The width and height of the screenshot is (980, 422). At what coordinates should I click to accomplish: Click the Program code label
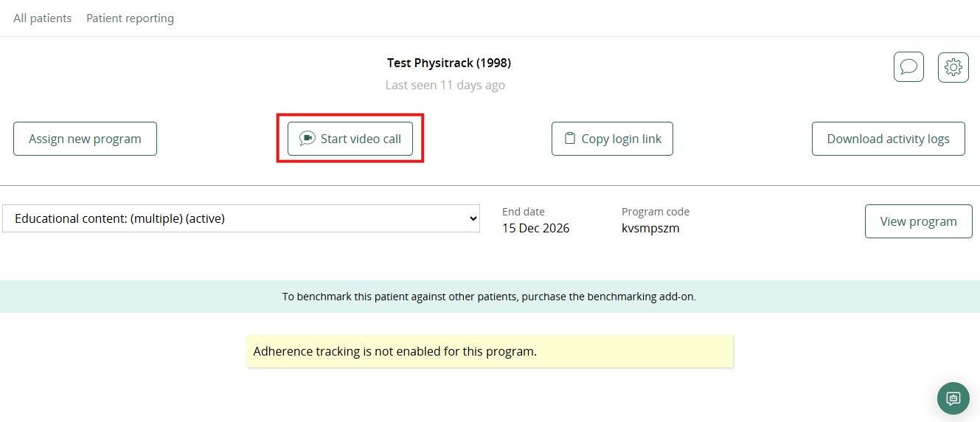pos(656,212)
